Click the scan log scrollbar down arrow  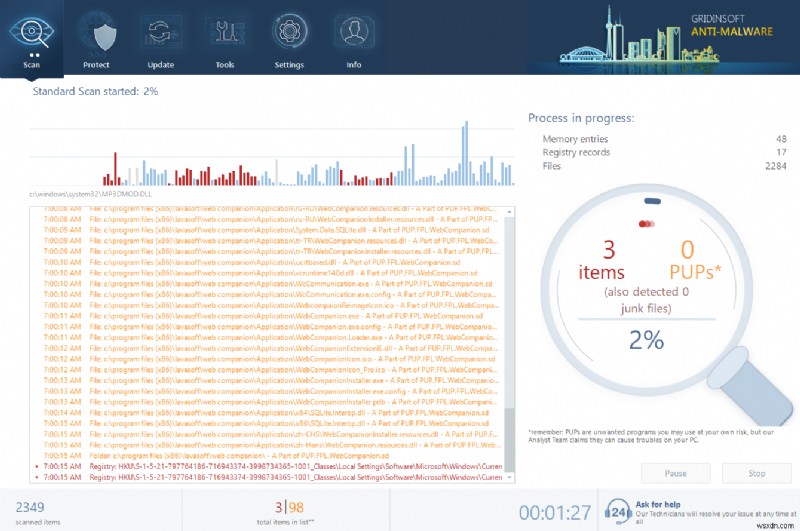tap(509, 477)
